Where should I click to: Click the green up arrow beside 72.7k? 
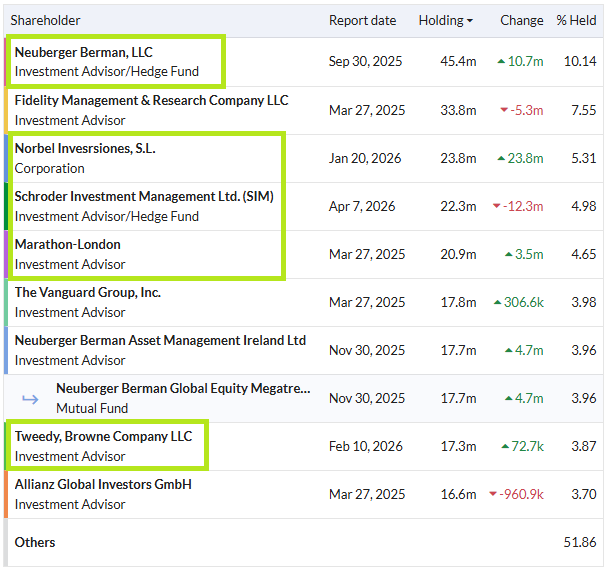505,446
